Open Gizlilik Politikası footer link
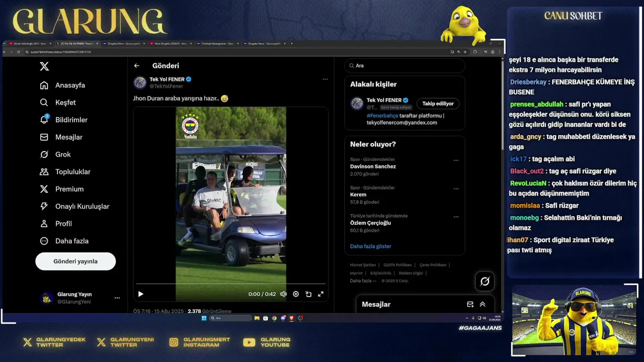This screenshot has height=362, width=644. 397,265
